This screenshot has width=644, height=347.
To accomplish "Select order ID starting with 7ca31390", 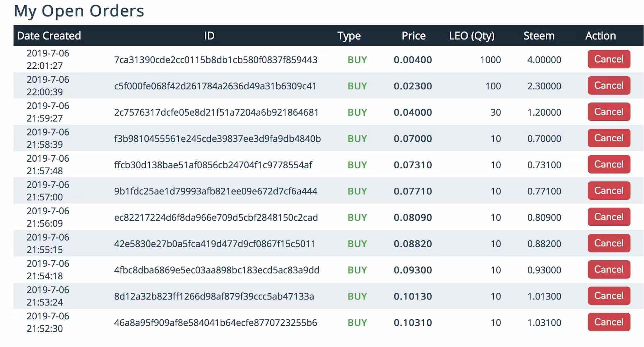I will (216, 60).
